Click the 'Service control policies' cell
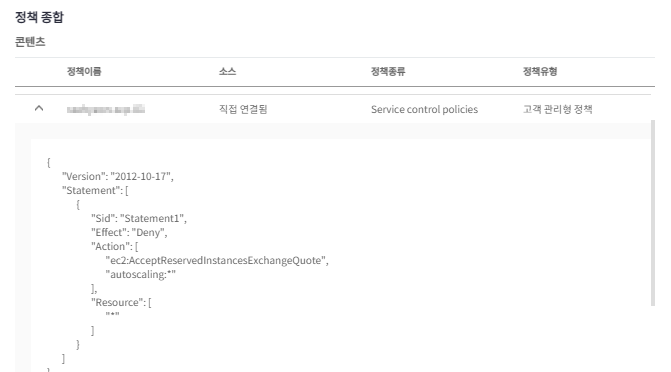 [425, 109]
